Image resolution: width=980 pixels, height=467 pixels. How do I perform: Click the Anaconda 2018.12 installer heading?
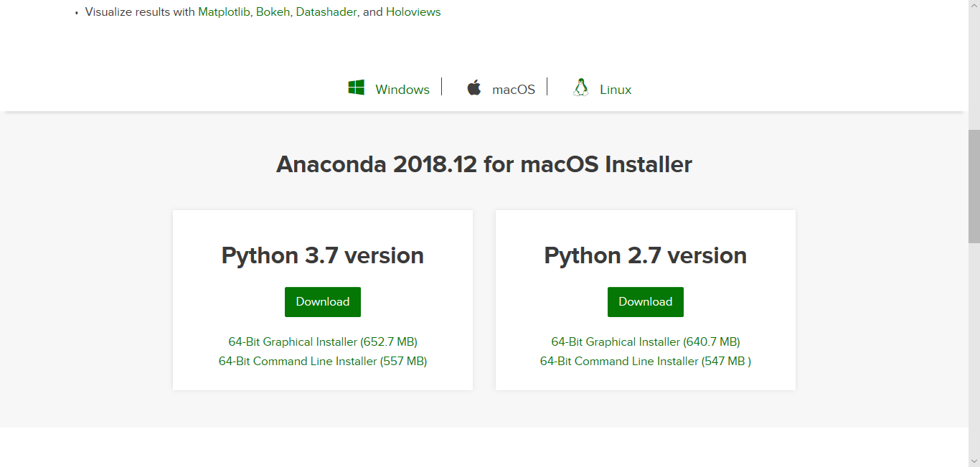(x=484, y=164)
